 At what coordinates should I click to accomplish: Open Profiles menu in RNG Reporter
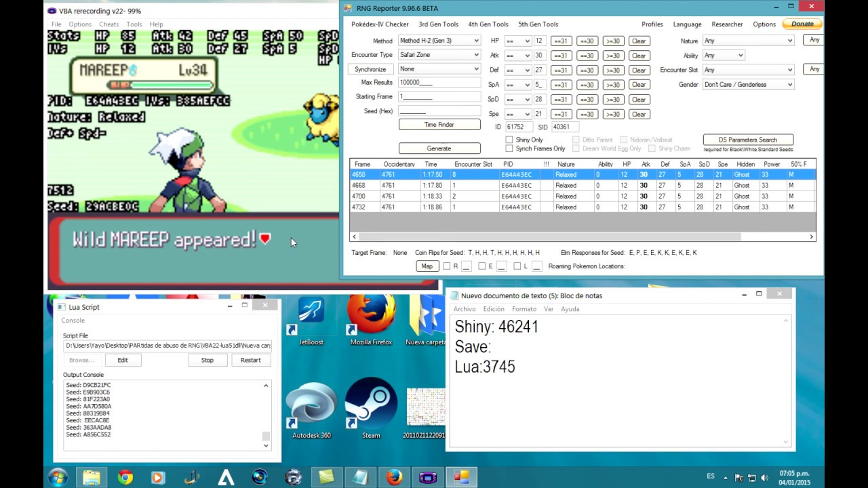point(652,24)
